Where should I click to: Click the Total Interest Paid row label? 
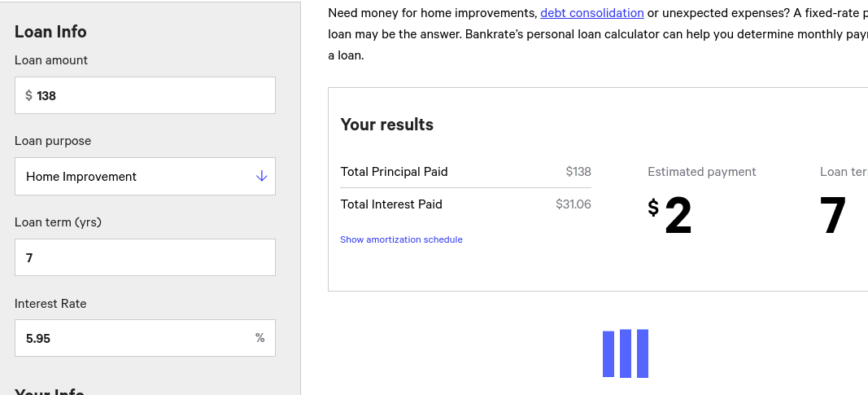click(391, 204)
